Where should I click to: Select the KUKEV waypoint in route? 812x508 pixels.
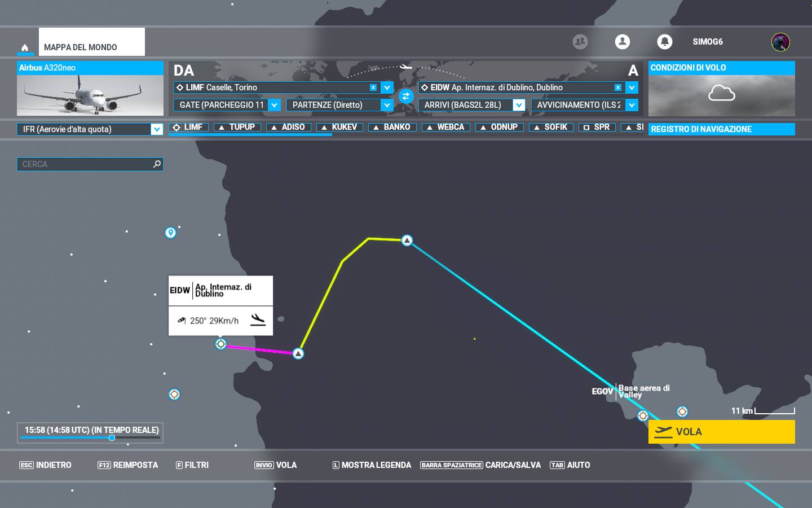[x=339, y=127]
